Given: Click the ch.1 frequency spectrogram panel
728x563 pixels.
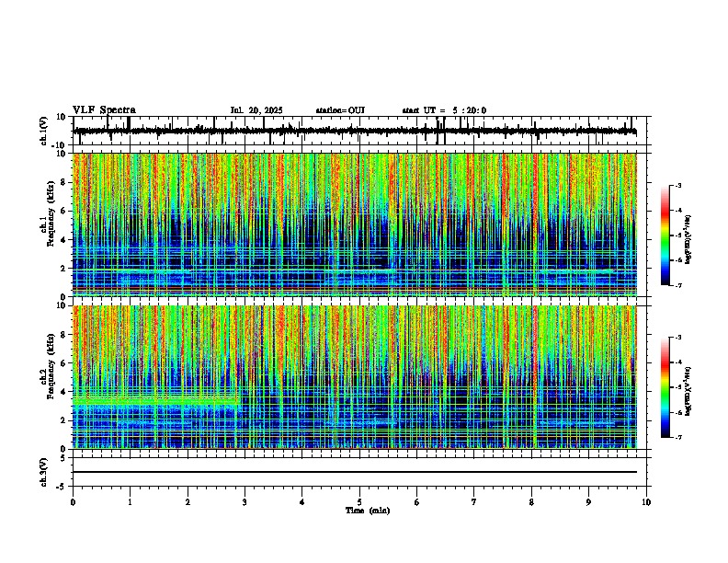Looking at the screenshot, I should click(x=355, y=224).
